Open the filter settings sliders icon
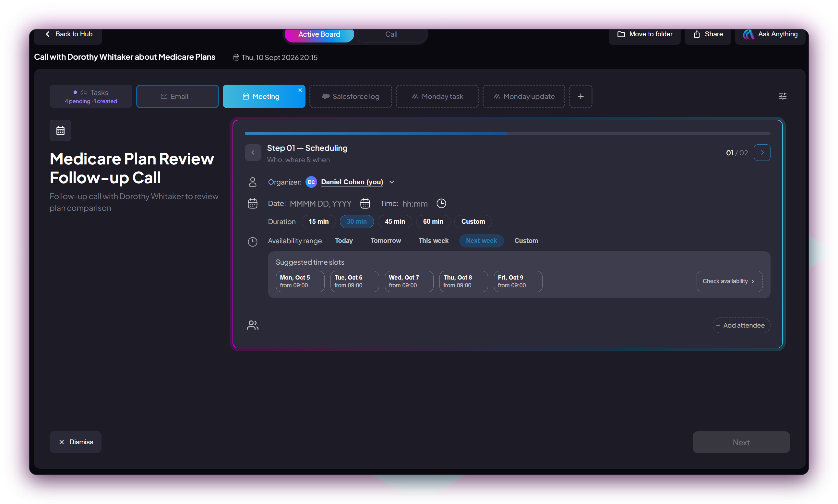The height and width of the screenshot is (504, 838). click(x=782, y=96)
